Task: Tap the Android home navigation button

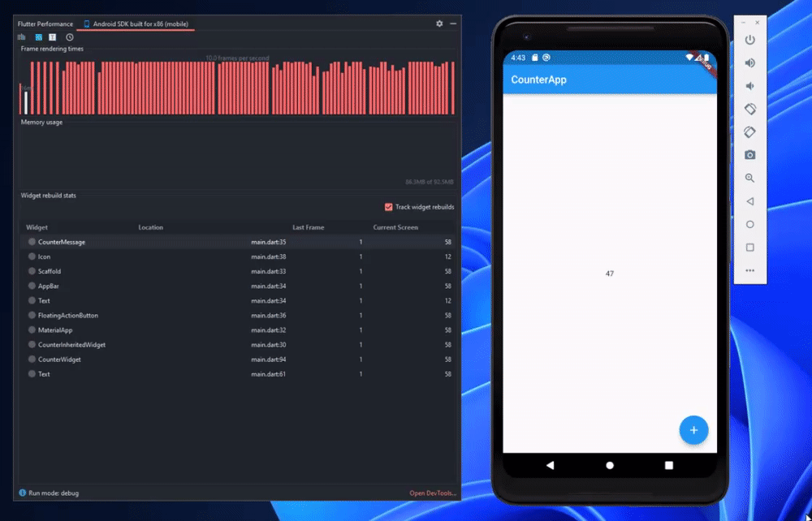Action: click(x=610, y=465)
